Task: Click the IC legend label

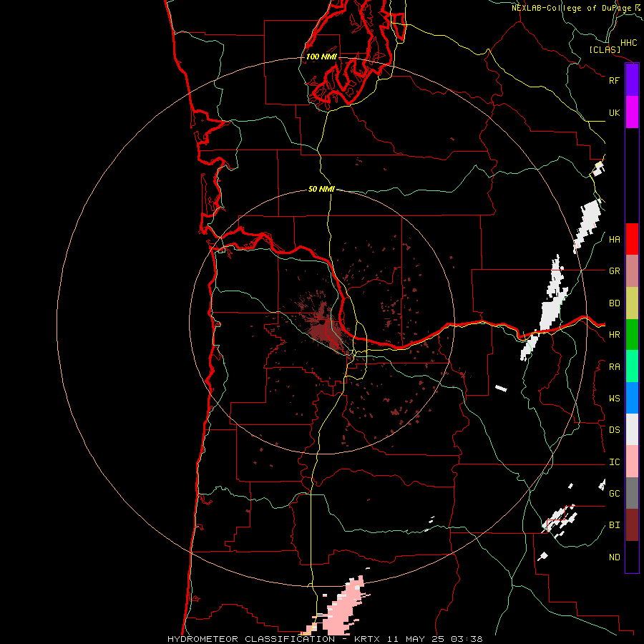Action: (x=614, y=462)
